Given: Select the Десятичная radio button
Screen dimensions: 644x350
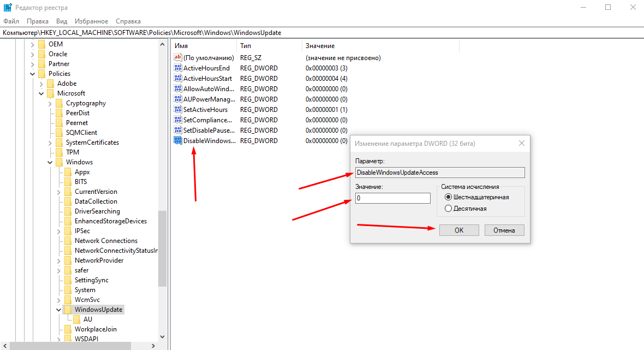Looking at the screenshot, I should pyautogui.click(x=449, y=209).
